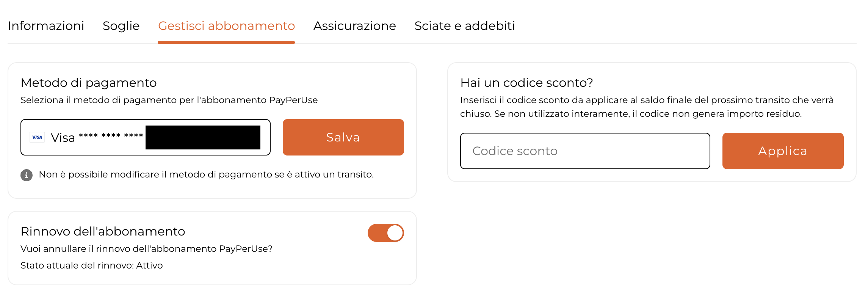Viewport: 868px width, 289px height.
Task: Click the Hai un codice sconto heading
Action: 526,83
